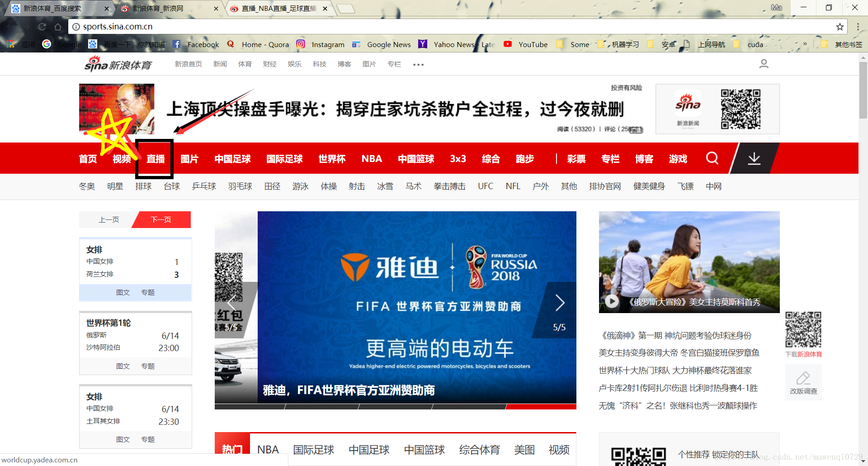Click the address bar URL field

point(452,27)
